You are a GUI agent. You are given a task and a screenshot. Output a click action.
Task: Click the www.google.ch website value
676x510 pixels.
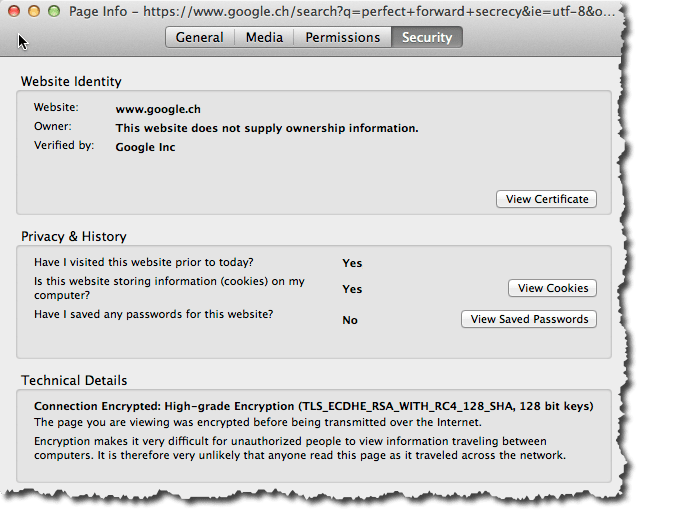[x=158, y=109]
